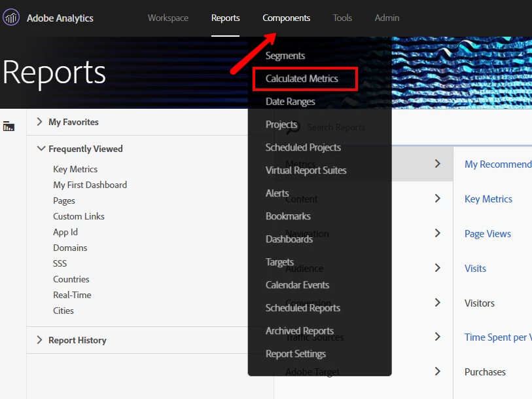Expand the Adobe Target row chevron

click(438, 371)
